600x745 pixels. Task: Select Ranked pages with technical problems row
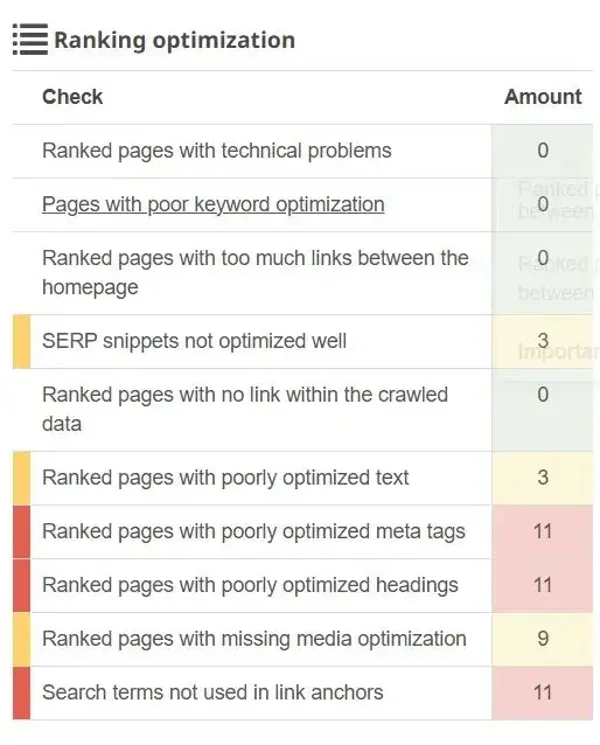(x=217, y=151)
